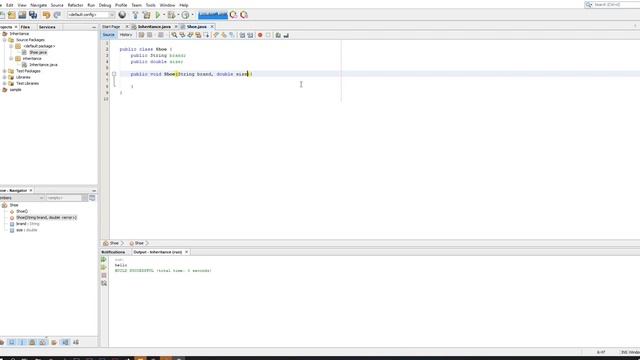Open the Navigate menu

pyautogui.click(x=39, y=5)
